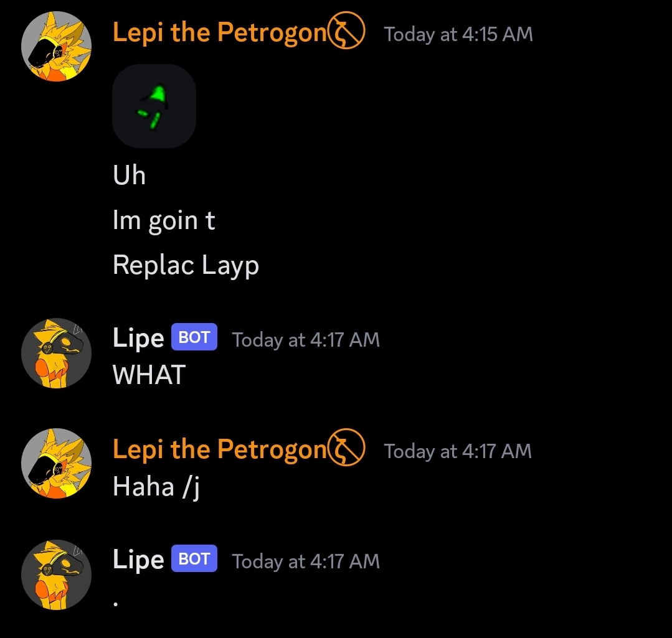This screenshot has height=638, width=672.
Task: Click the Lepi the Petrogon username above "Haha /j"
Action: [219, 450]
